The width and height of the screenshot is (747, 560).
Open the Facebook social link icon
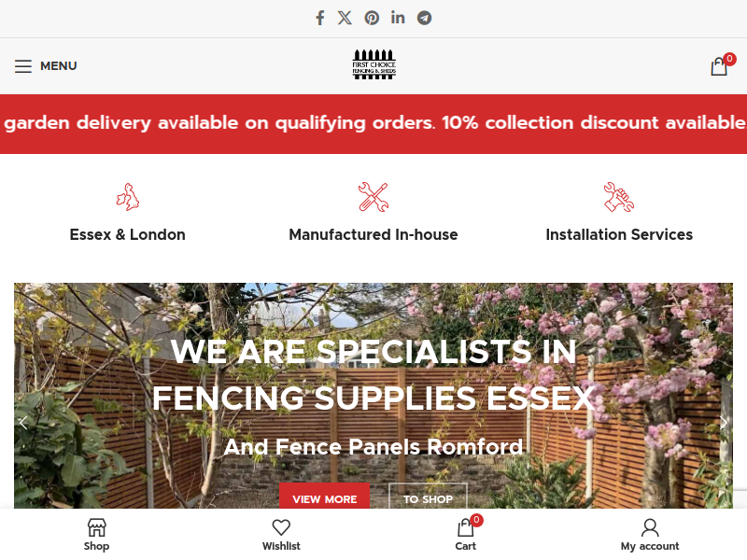(320, 18)
